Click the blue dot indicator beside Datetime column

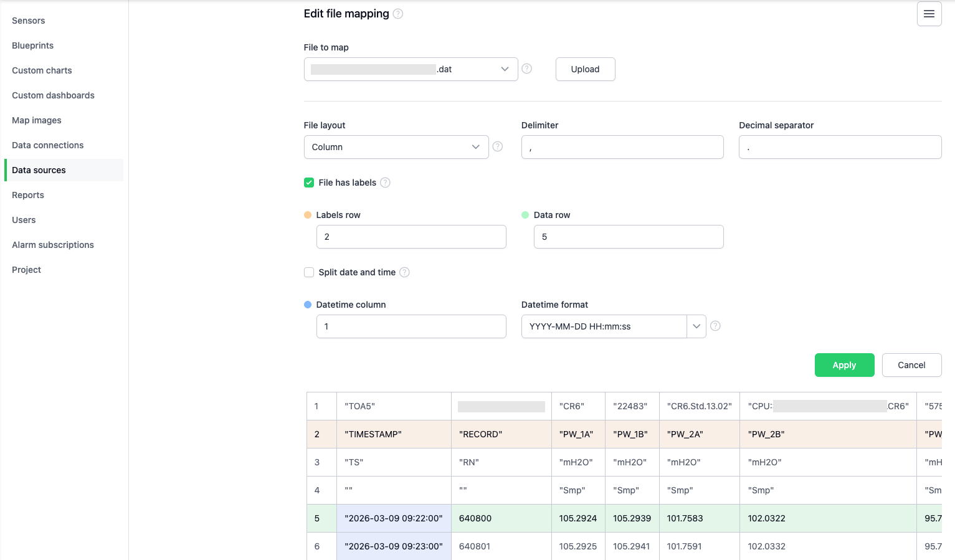pos(307,305)
